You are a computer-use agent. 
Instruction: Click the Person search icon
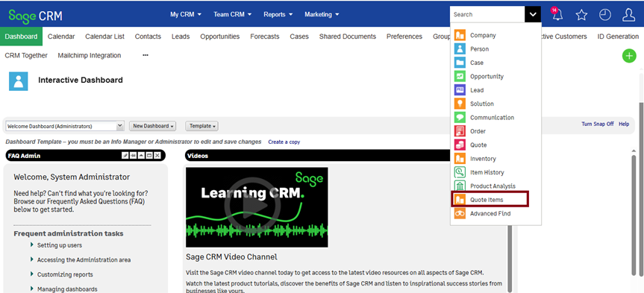[x=460, y=49]
